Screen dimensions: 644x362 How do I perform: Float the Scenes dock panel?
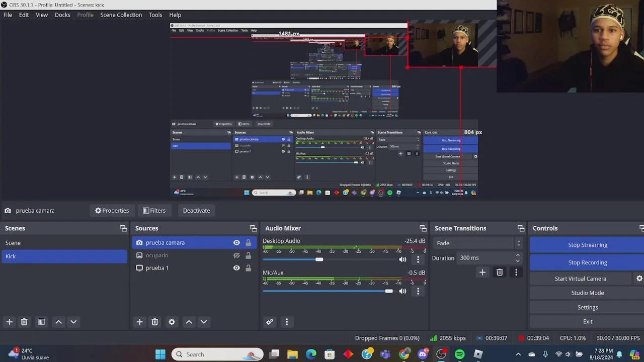point(123,228)
